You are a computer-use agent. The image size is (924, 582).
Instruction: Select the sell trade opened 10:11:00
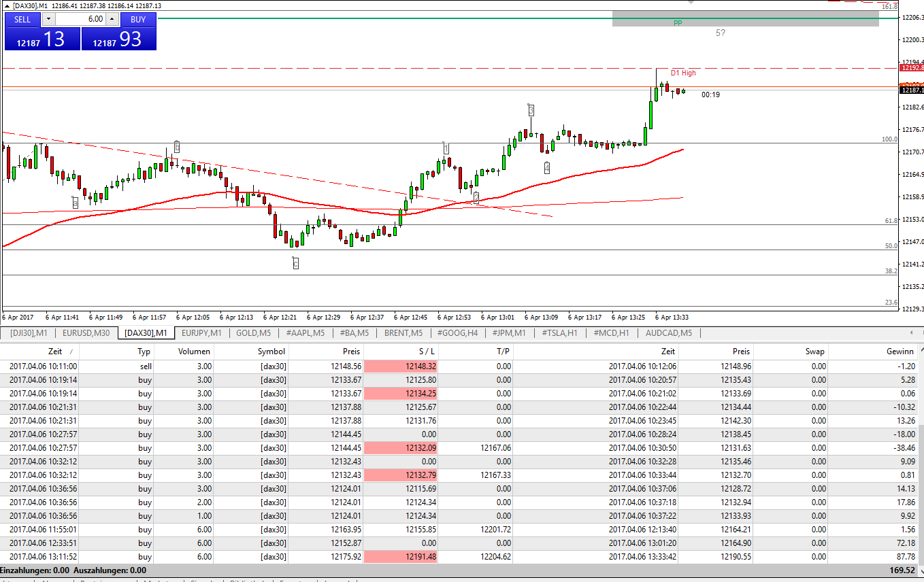(459, 366)
